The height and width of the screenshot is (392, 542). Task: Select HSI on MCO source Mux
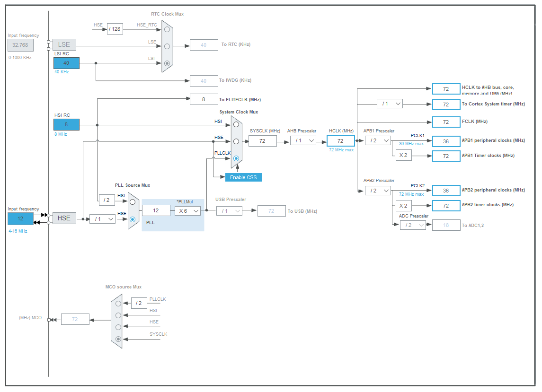pos(118,315)
